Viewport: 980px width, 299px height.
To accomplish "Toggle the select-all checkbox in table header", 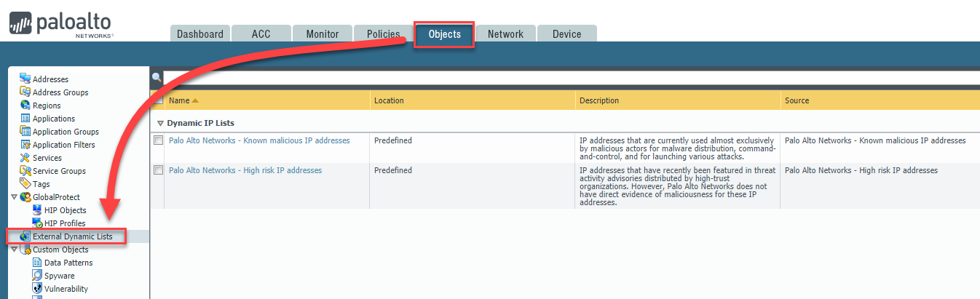I will pos(158,100).
